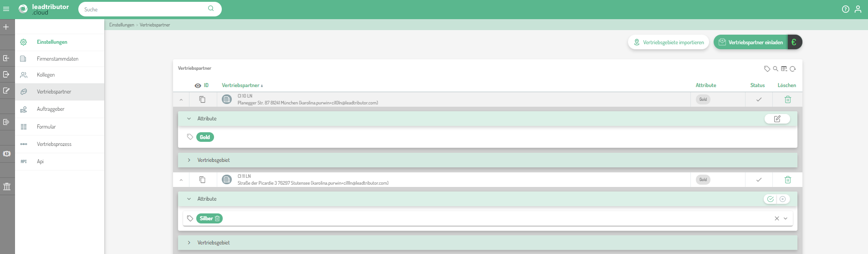The width and height of the screenshot is (868, 254).
Task: Click the tag filter icon in table header
Action: (x=767, y=69)
